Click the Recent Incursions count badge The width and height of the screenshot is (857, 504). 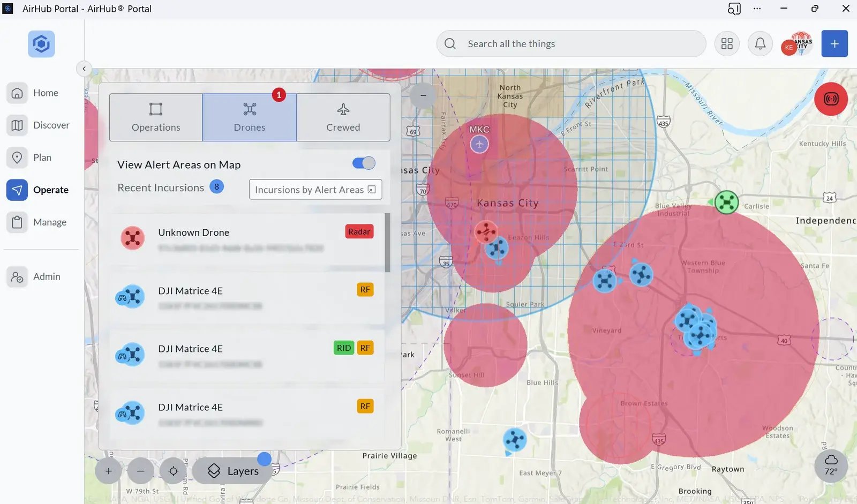point(216,187)
